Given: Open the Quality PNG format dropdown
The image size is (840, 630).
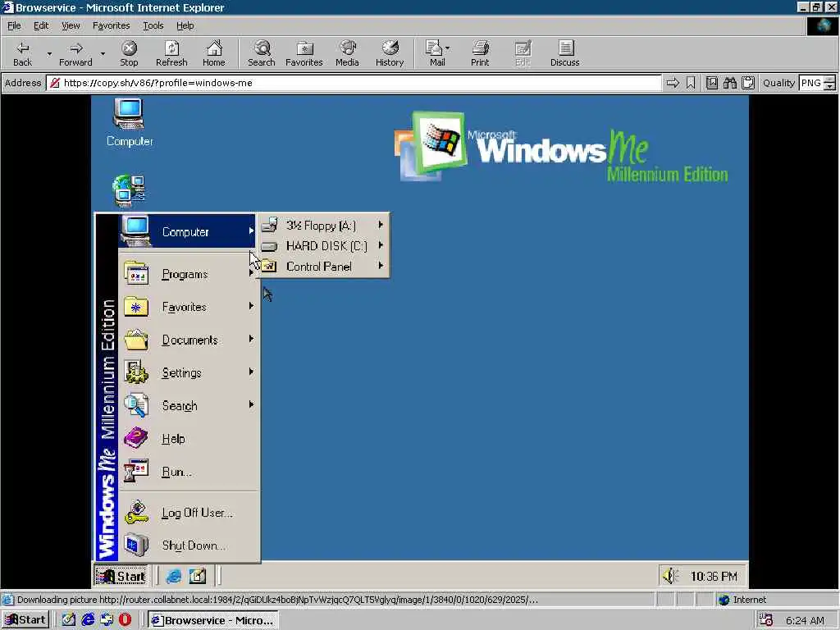Looking at the screenshot, I should pos(829,83).
